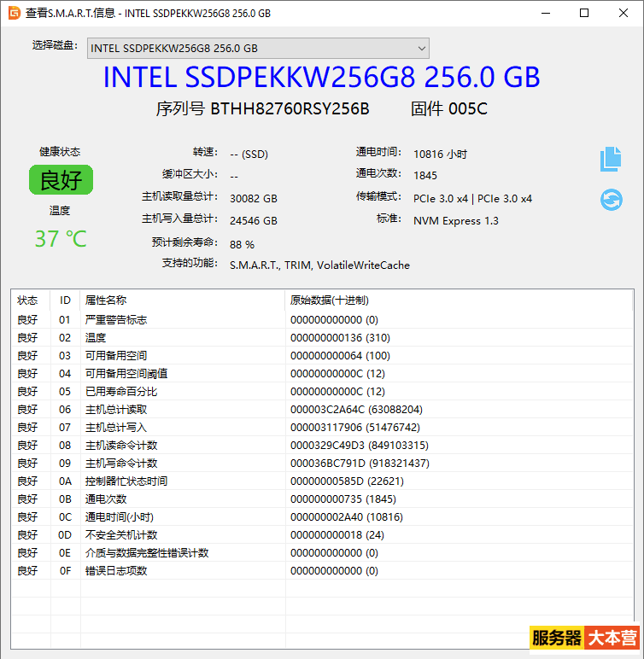Select the 不安全关机计数 attribute row

point(121,534)
